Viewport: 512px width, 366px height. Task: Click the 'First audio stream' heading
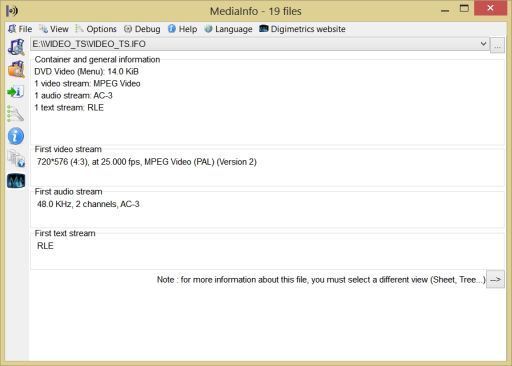pyautogui.click(x=68, y=192)
